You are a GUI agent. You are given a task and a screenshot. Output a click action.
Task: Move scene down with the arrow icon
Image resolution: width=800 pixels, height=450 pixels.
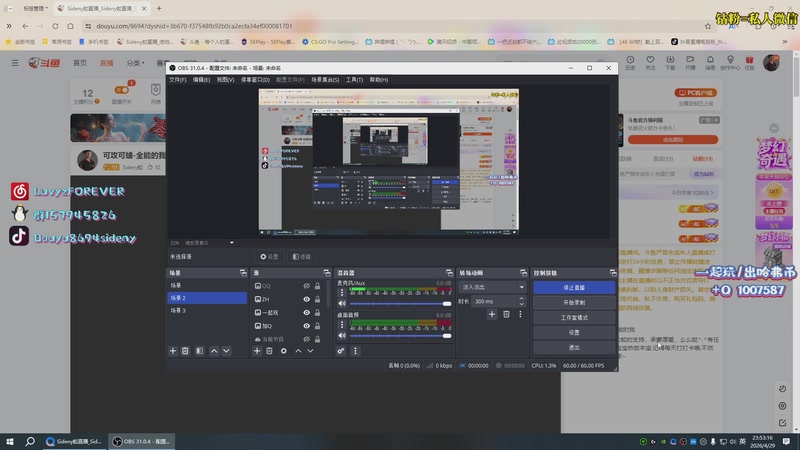(226, 351)
